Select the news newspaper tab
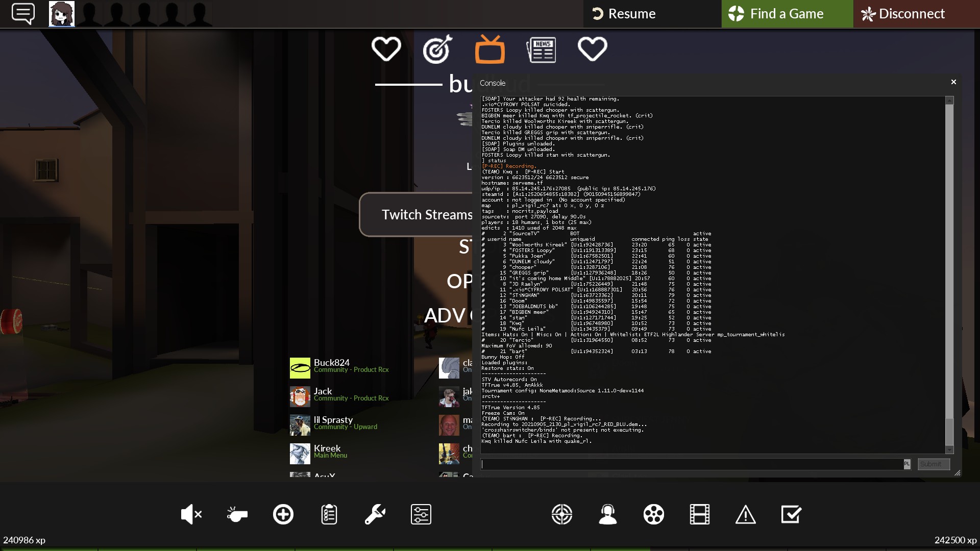This screenshot has width=980, height=551. pos(541,49)
